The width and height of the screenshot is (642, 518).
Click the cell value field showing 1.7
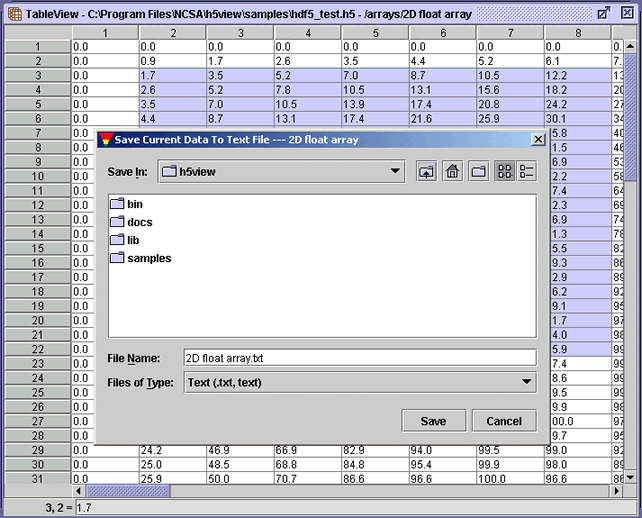356,508
